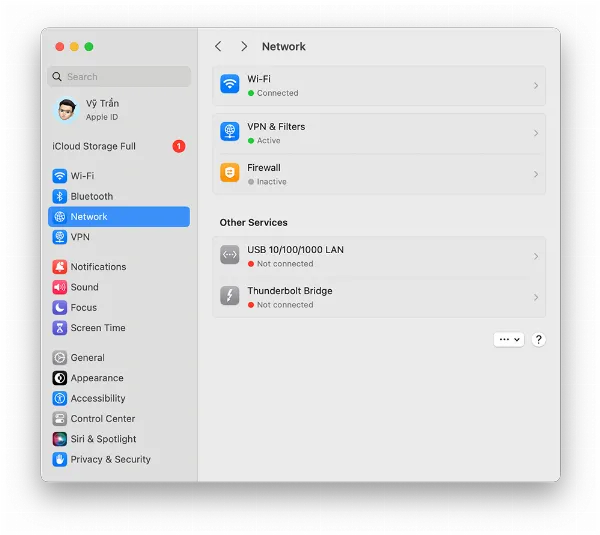Click the Notifications bell icon
The image size is (600, 535).
[x=60, y=267]
